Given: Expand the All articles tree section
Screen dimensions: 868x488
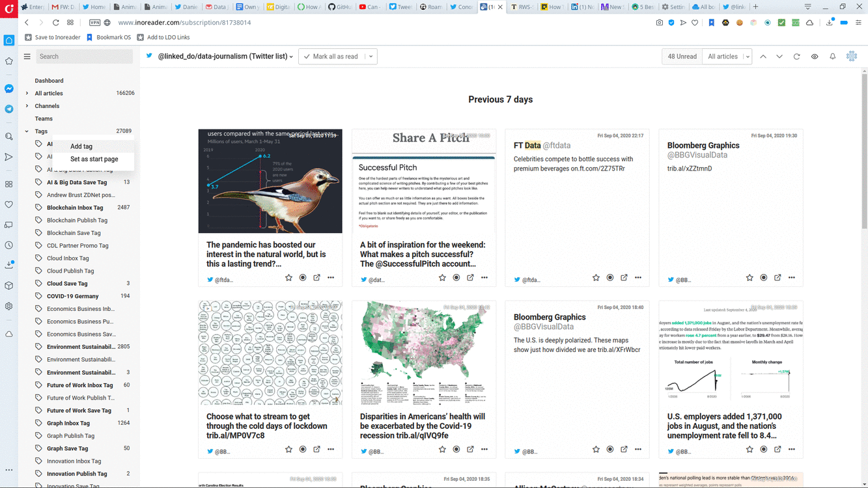Looking at the screenshot, I should coord(27,93).
